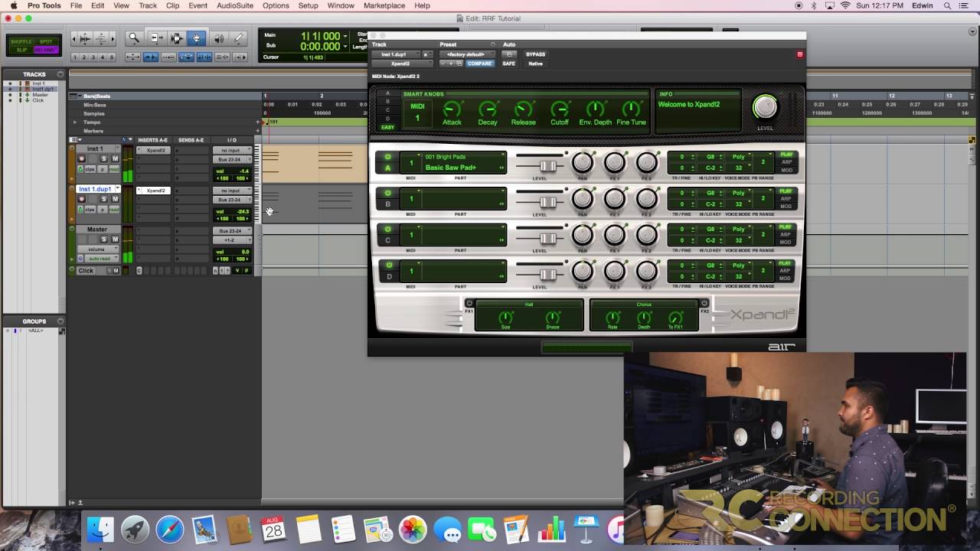This screenshot has height=551, width=980.
Task: Toggle FX2 Chorus effect power icon
Action: tap(704, 303)
